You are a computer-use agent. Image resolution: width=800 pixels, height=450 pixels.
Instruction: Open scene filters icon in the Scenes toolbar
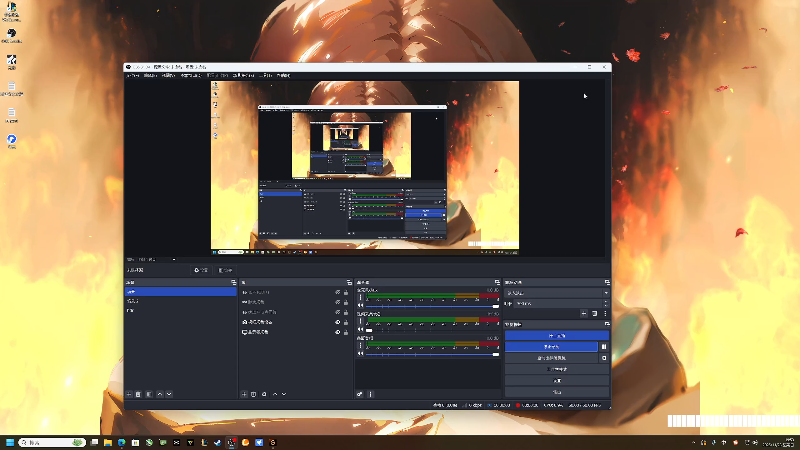(149, 394)
